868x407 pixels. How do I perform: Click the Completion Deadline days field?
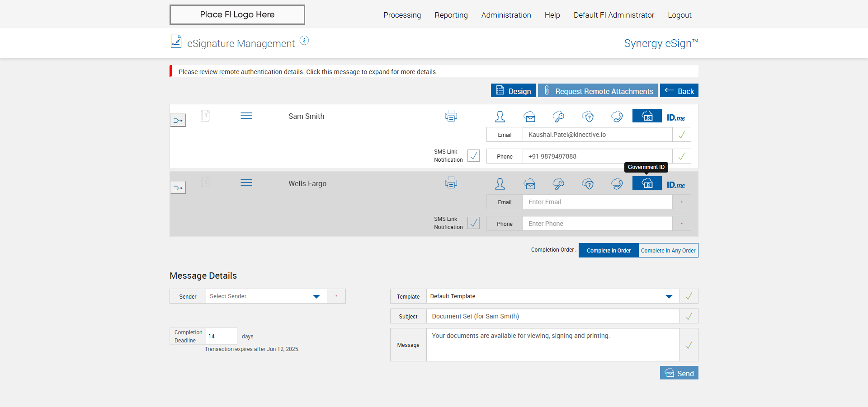pyautogui.click(x=221, y=336)
